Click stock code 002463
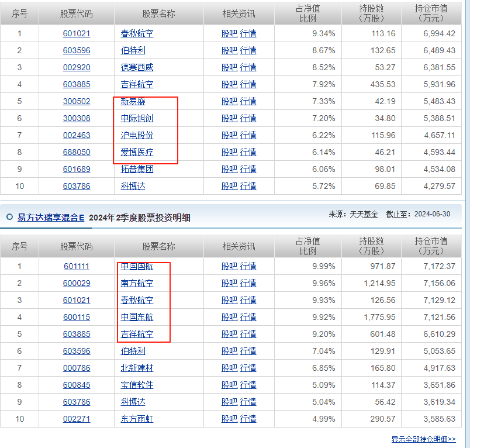The image size is (477, 448). point(77,136)
